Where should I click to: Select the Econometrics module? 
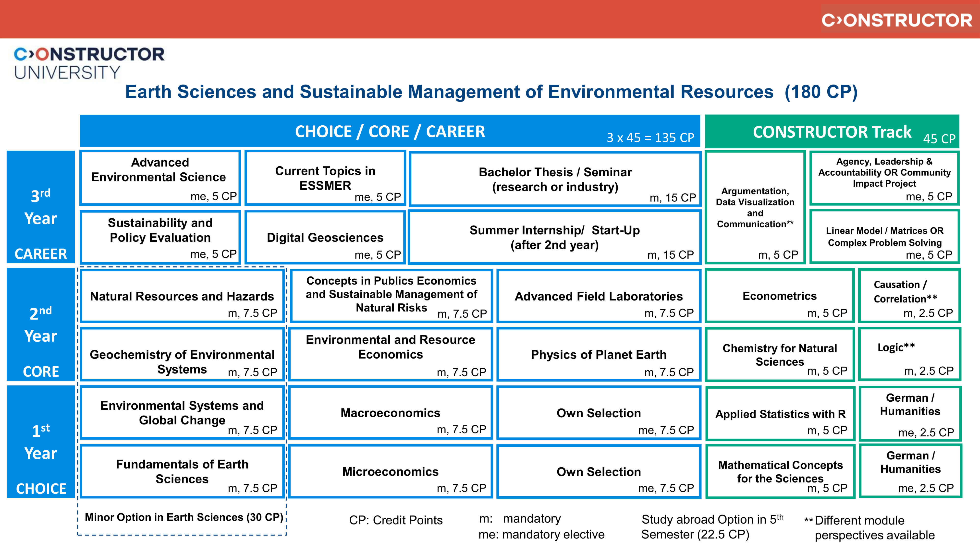tap(779, 296)
